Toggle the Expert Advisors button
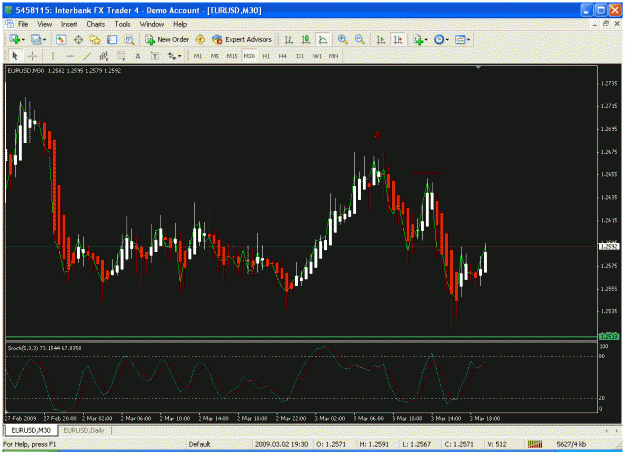The width and height of the screenshot is (625, 452). coord(242,39)
